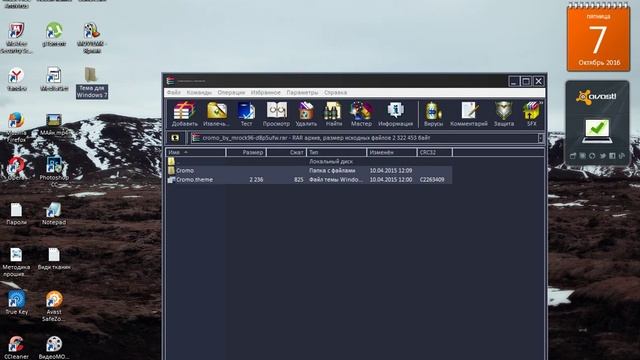The width and height of the screenshot is (640, 360).
Task: Sort files by the Имя column
Action: (x=196, y=152)
